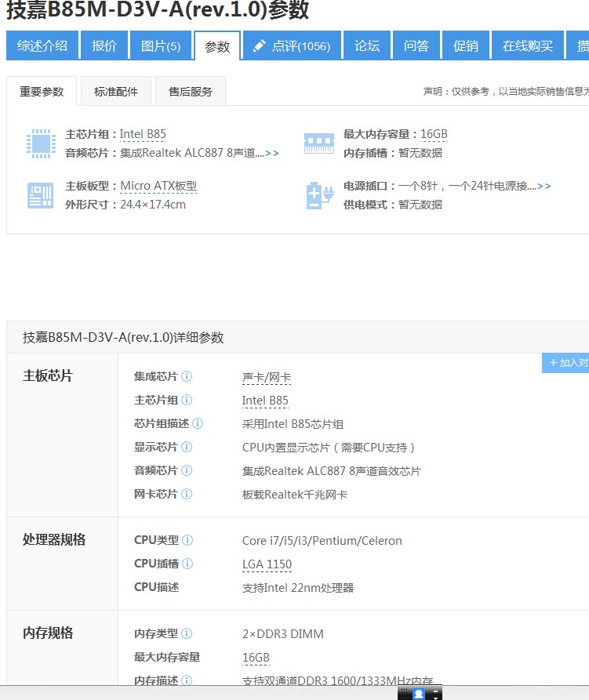This screenshot has width=589, height=700.
Task: Open the 综述介绍 tab
Action: [x=42, y=45]
